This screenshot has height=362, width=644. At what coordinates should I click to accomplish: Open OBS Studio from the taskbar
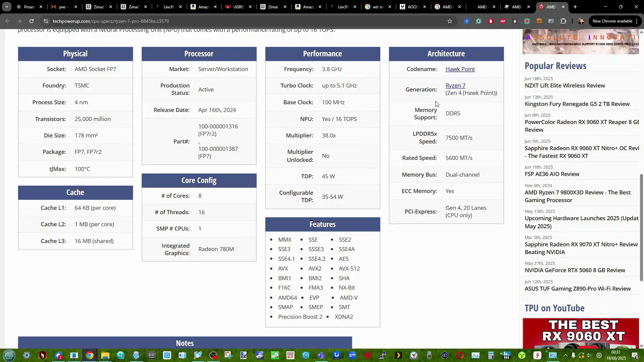click(x=213, y=355)
